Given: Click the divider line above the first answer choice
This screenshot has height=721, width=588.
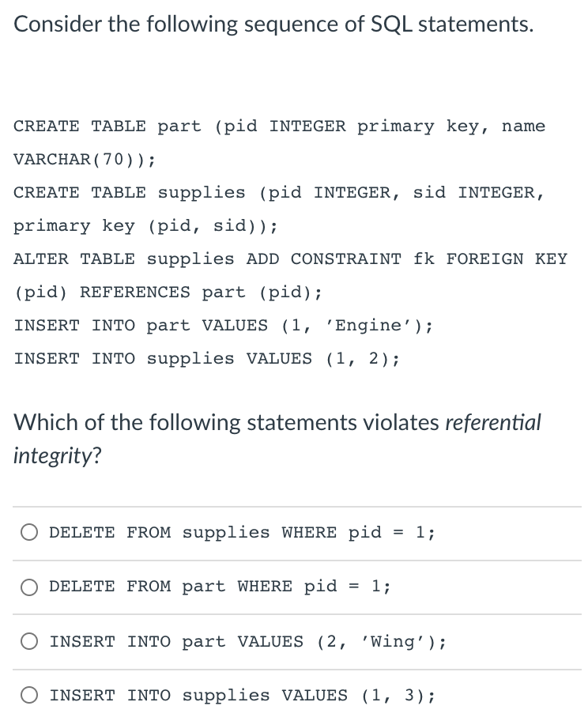Looking at the screenshot, I should point(294,507).
